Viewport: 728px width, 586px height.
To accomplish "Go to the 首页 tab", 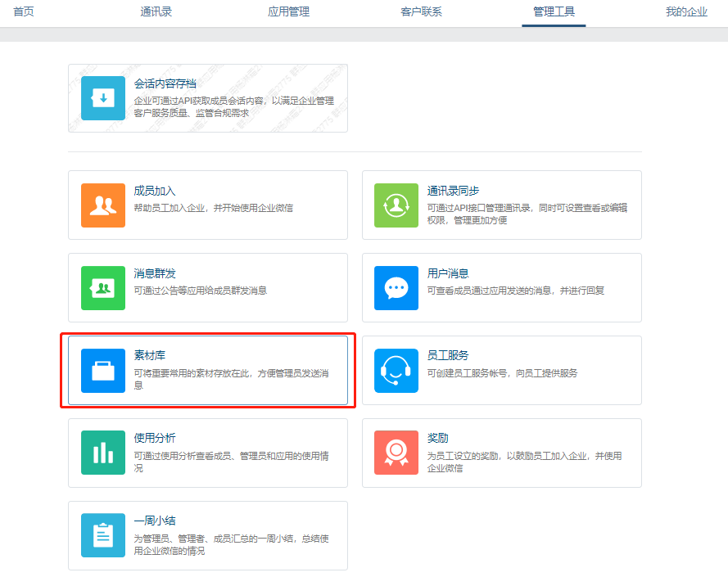I will click(24, 12).
